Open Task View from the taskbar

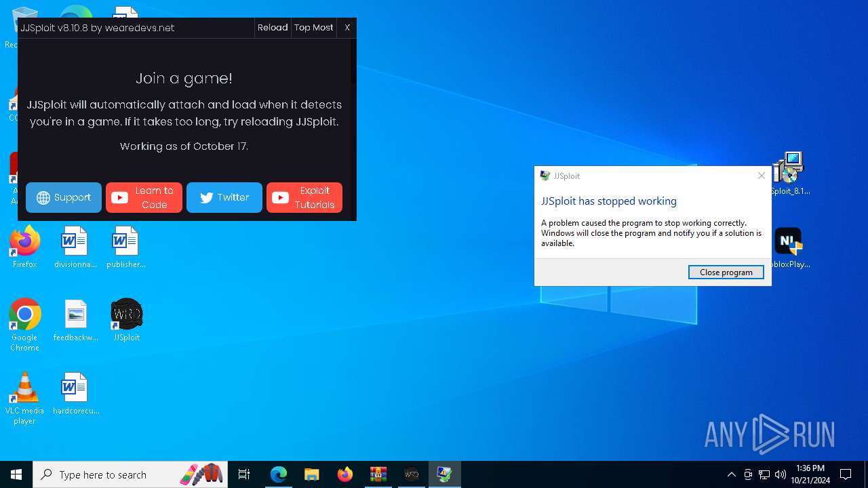(244, 474)
